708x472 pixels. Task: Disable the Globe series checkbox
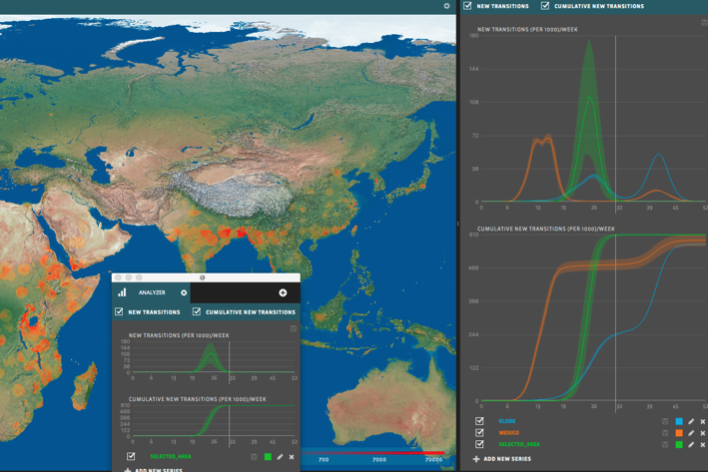[478, 422]
